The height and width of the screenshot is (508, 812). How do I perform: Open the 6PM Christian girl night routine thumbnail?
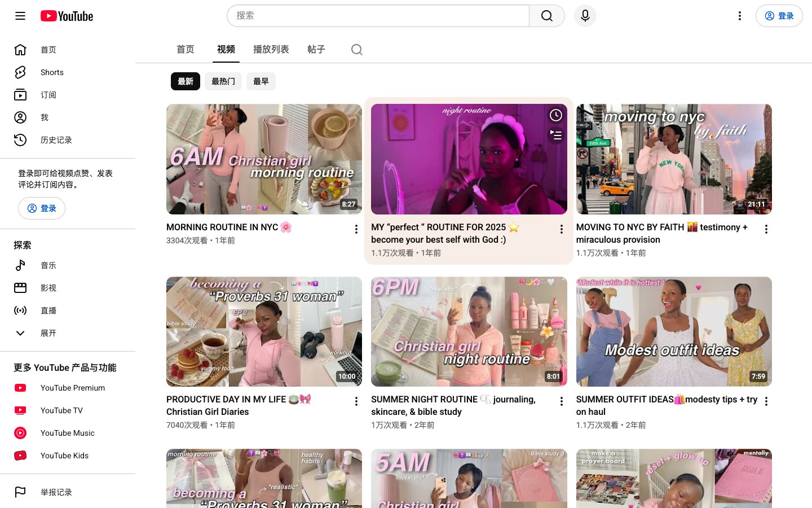click(x=469, y=331)
